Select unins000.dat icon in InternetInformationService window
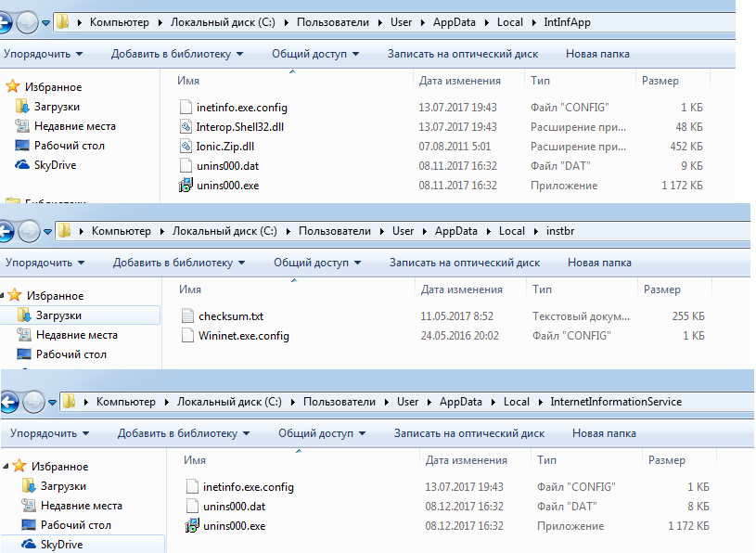 (x=192, y=507)
